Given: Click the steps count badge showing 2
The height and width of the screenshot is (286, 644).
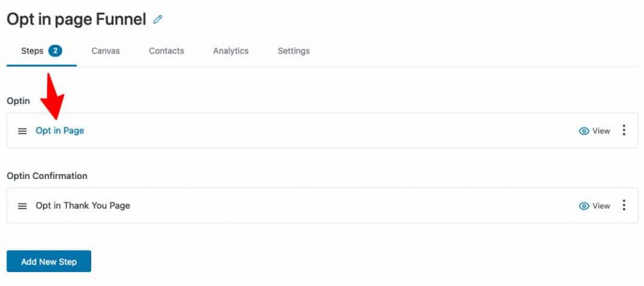Looking at the screenshot, I should [55, 51].
